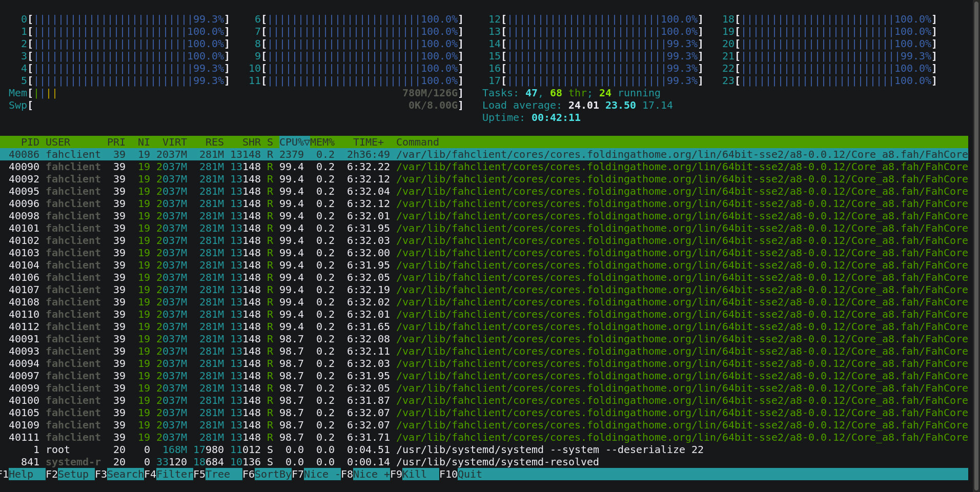
Task: Select process row with PID 40110
Action: (484, 314)
